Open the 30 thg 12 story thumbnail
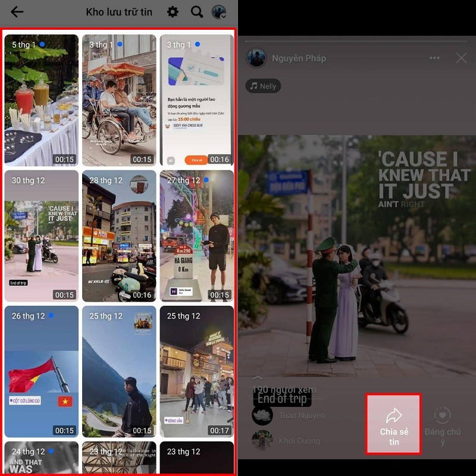 point(42,236)
